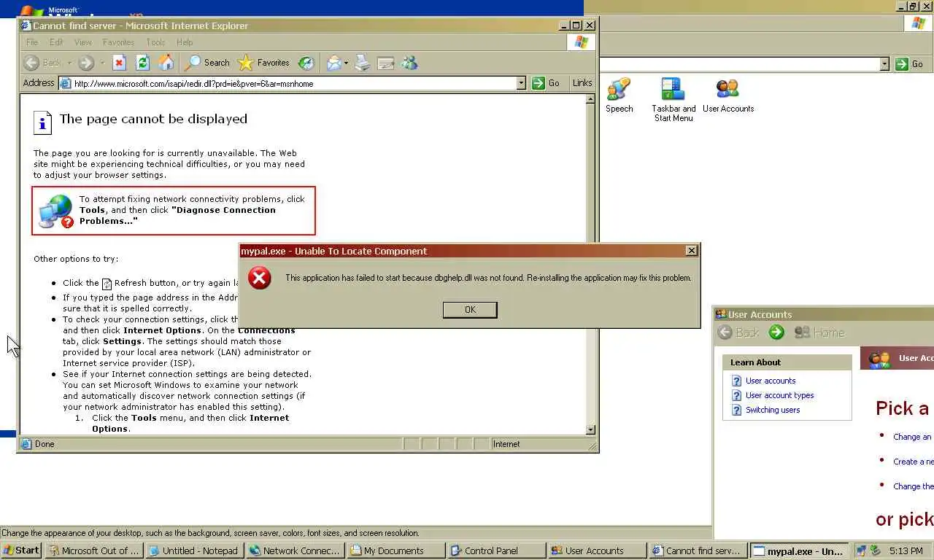The width and height of the screenshot is (934, 560).
Task: Switch to Network Connections taskbar button
Action: pos(294,551)
